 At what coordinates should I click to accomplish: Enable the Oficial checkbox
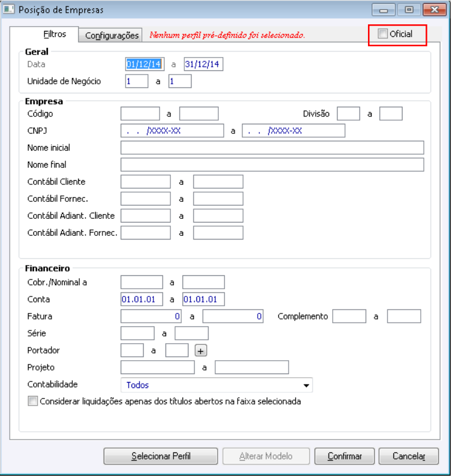pyautogui.click(x=383, y=34)
